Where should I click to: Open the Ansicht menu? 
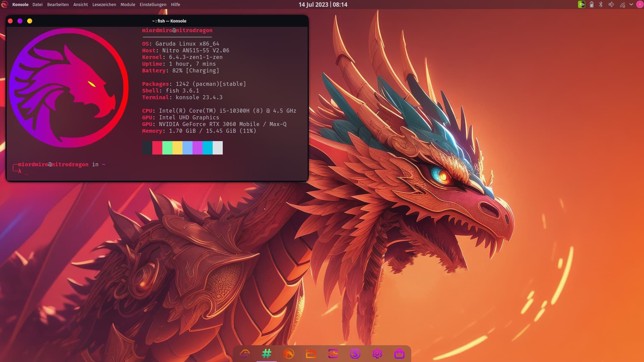pyautogui.click(x=80, y=4)
